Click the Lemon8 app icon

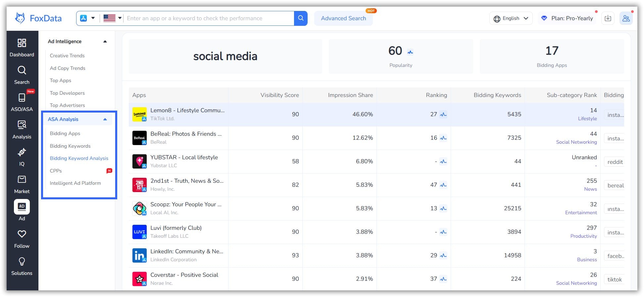(x=139, y=115)
